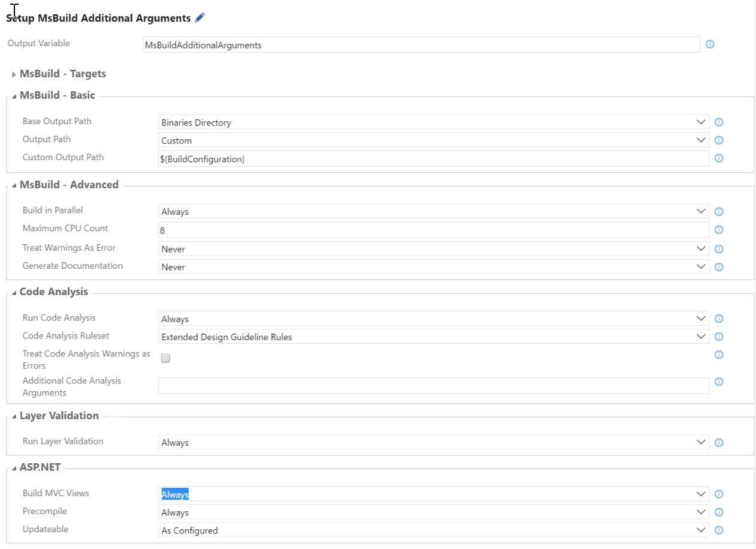756x549 pixels.
Task: Click the info icon for Run Code Analysis
Action: coord(718,318)
